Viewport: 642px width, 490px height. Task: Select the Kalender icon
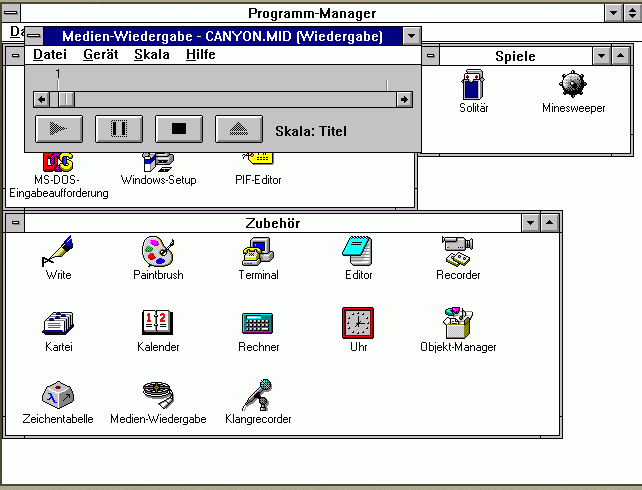click(158, 323)
